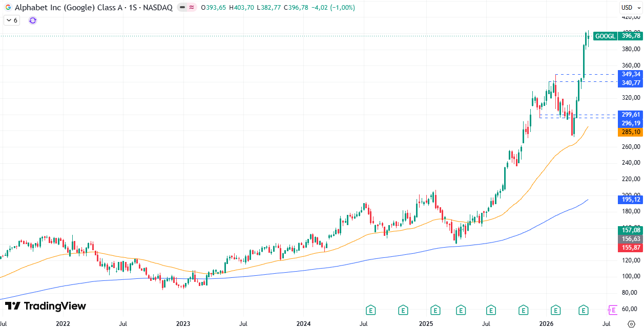Click the Jul label between 2022 and 2023

123,324
